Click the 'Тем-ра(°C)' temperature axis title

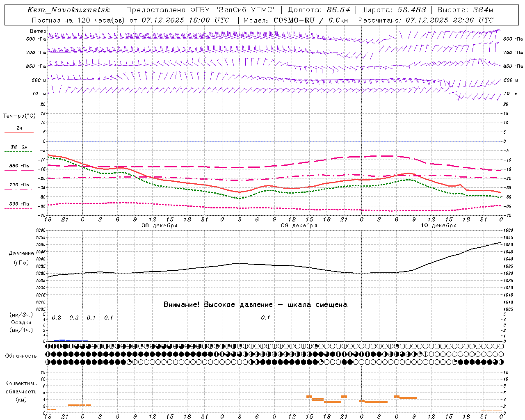tap(19, 116)
